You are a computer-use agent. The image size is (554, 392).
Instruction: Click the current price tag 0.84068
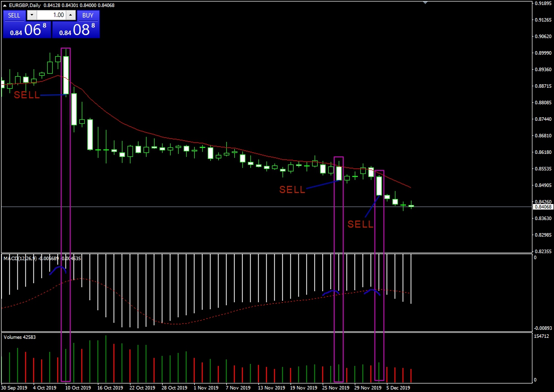click(543, 207)
